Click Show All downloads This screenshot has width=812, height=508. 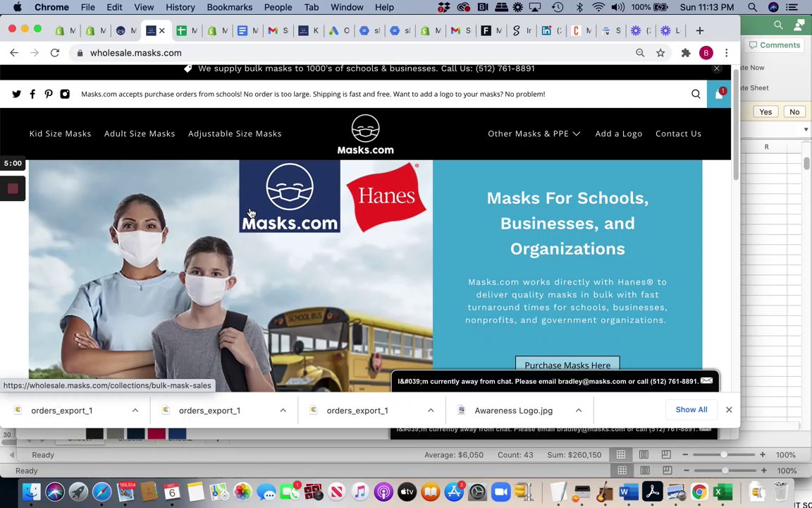click(x=691, y=409)
